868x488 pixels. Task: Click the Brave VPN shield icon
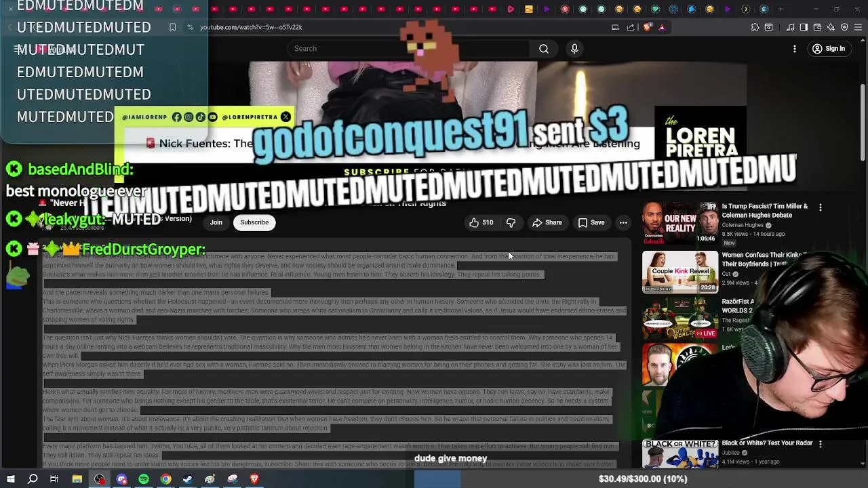[x=844, y=27]
